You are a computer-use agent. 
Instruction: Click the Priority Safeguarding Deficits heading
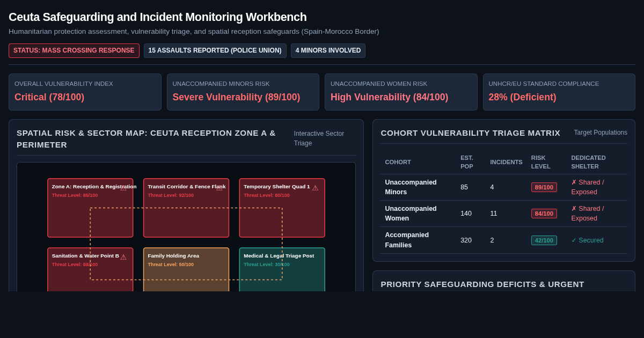482,284
